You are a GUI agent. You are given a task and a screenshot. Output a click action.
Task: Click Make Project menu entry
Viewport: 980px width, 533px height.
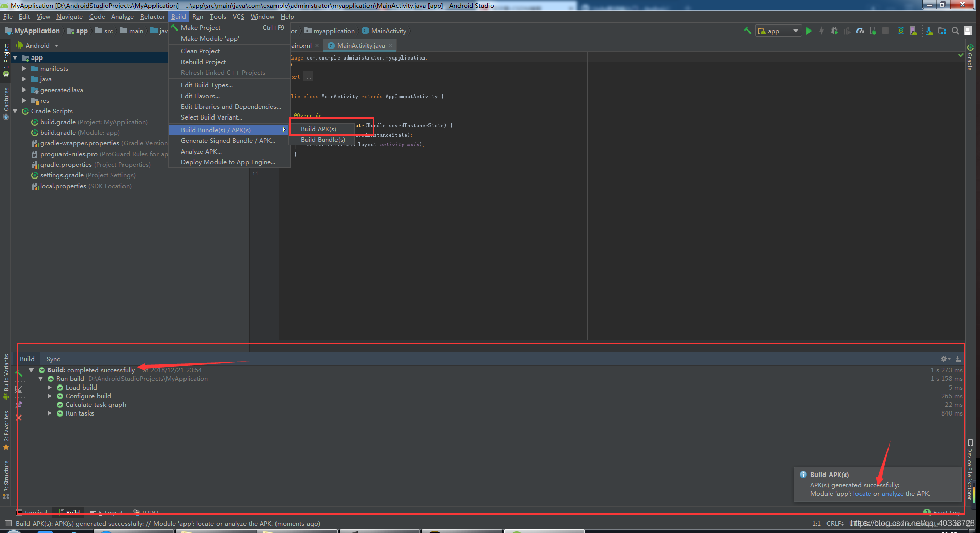tap(229, 27)
